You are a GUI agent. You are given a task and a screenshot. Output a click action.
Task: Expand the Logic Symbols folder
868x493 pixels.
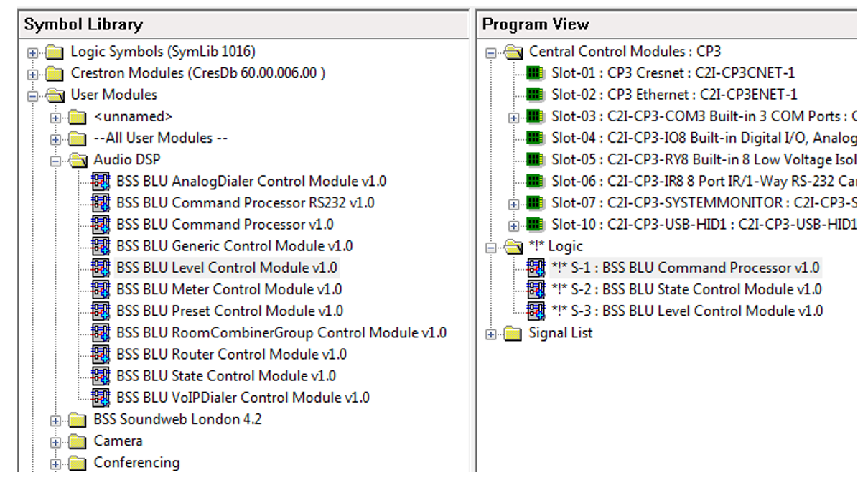[32, 52]
